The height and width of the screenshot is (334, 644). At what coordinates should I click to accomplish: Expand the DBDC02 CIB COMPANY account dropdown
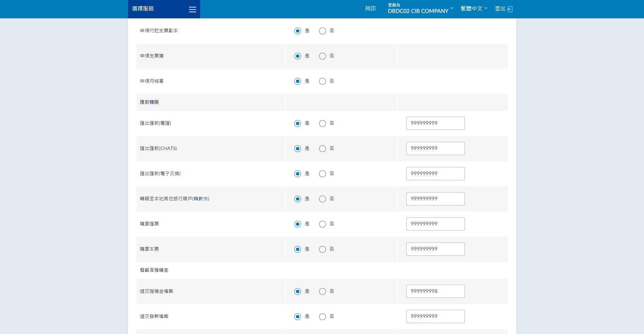click(420, 9)
